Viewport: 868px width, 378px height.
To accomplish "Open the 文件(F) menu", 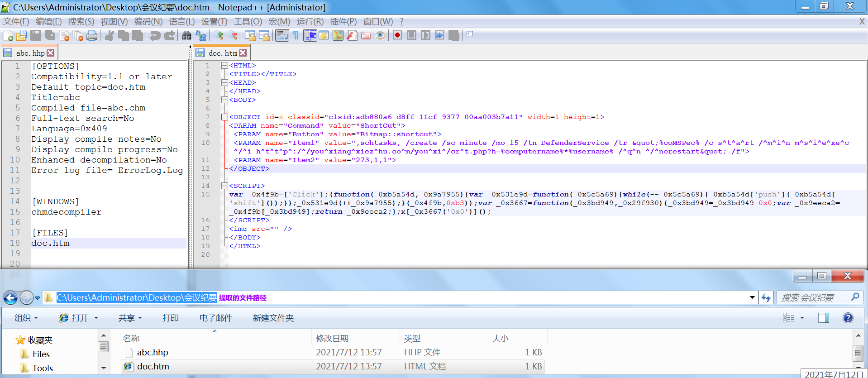I will [x=16, y=22].
